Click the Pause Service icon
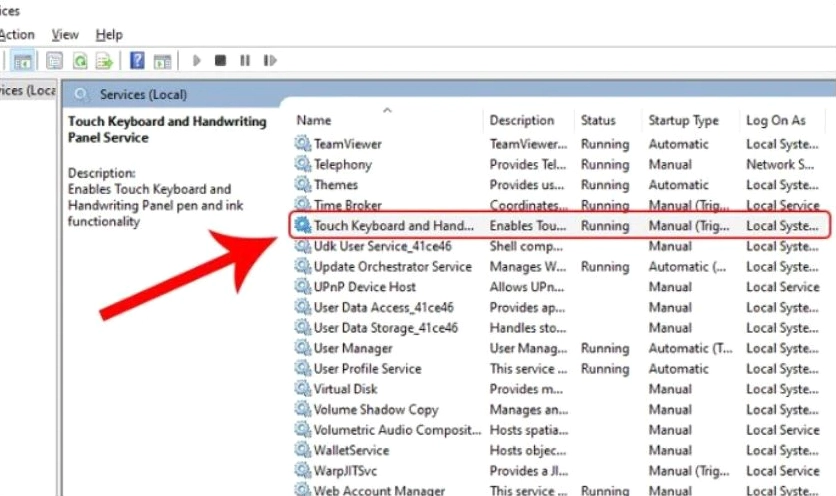This screenshot has height=496, width=836. (x=245, y=60)
